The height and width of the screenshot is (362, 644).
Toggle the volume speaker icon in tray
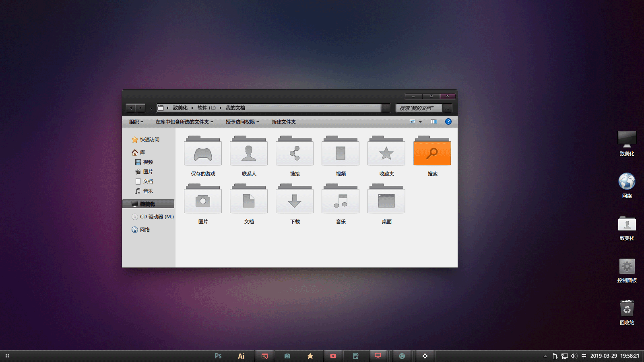574,356
